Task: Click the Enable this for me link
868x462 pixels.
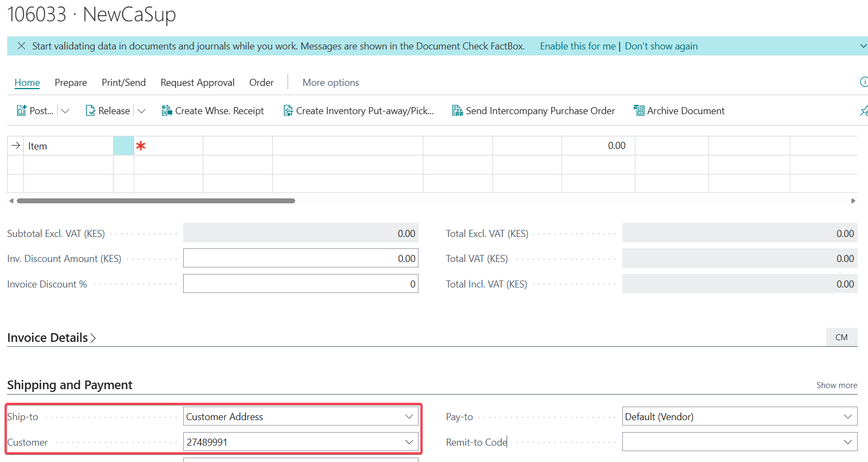Action: coord(577,46)
